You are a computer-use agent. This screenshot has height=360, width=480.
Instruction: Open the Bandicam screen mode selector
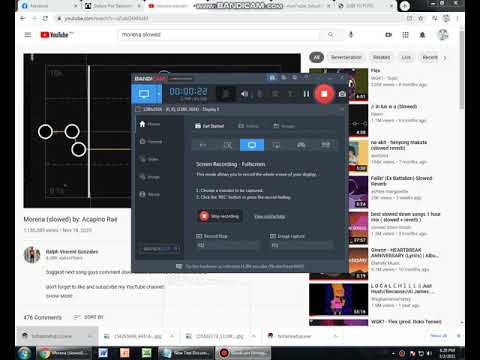(x=144, y=94)
